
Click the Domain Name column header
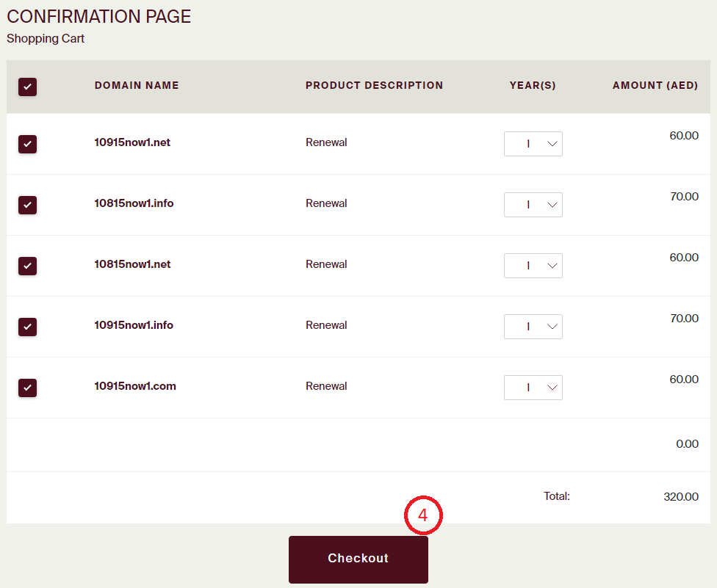[x=137, y=85]
